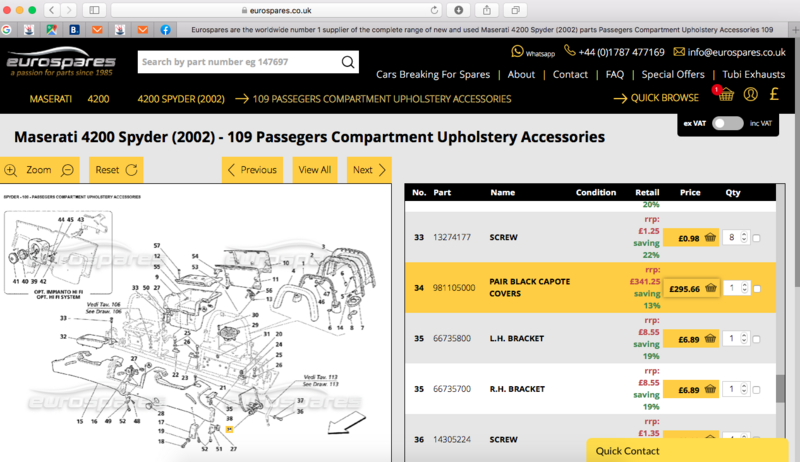Select part number 981105000

click(454, 288)
